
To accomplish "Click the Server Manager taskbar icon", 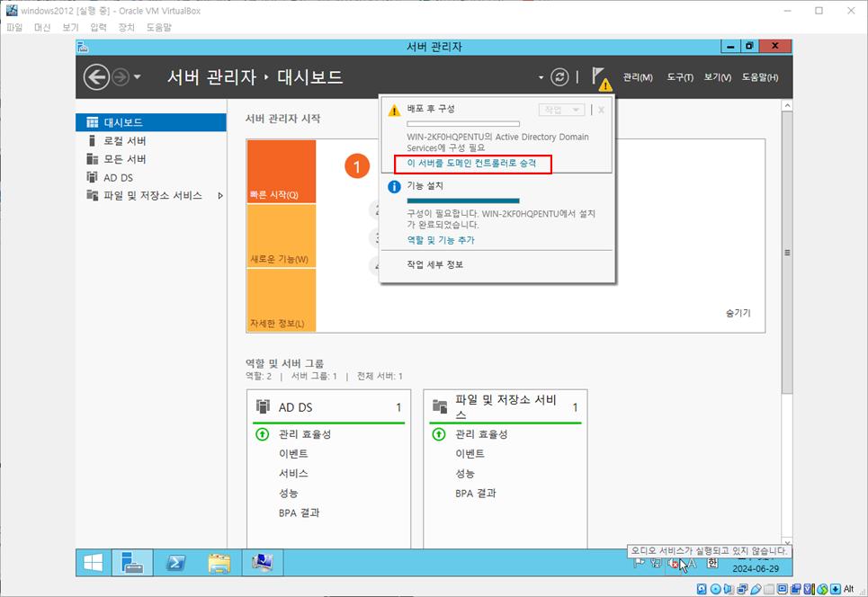I will [131, 563].
